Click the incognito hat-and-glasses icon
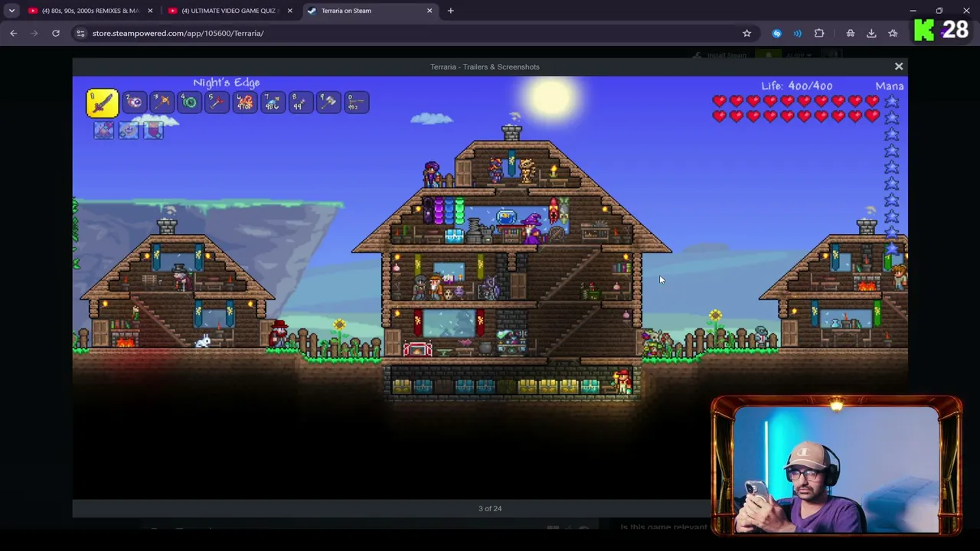Image resolution: width=980 pixels, height=551 pixels. [850, 33]
